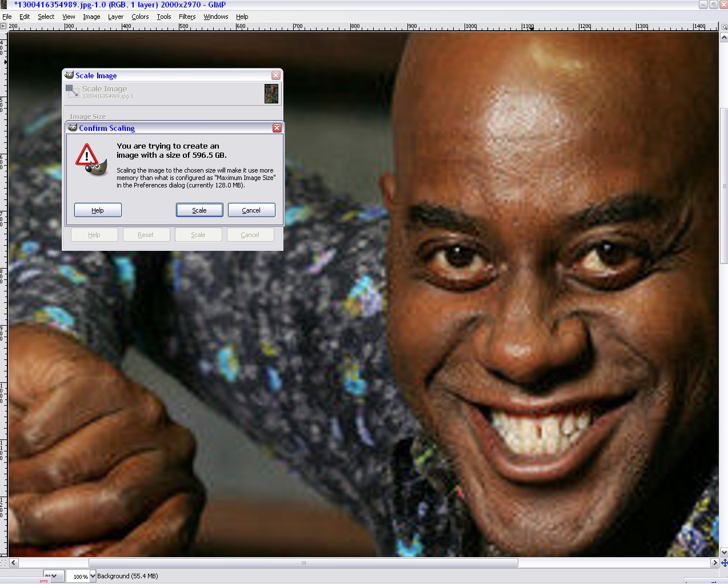Click the 'Image Size' label in Scale Image

point(88,117)
